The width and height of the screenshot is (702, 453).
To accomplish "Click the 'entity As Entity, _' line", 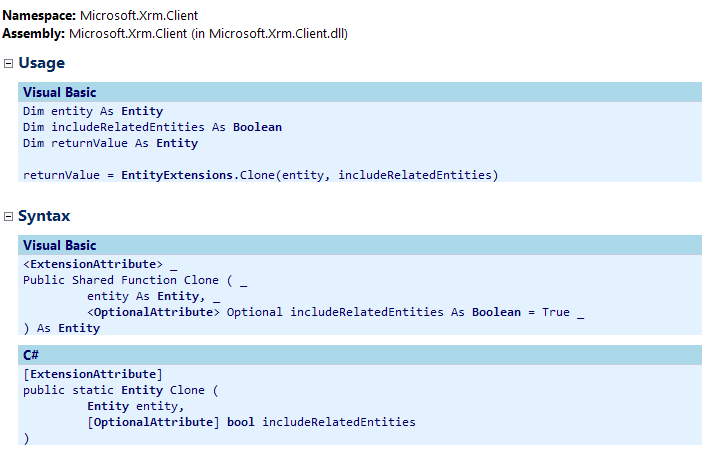I will coord(154,296).
